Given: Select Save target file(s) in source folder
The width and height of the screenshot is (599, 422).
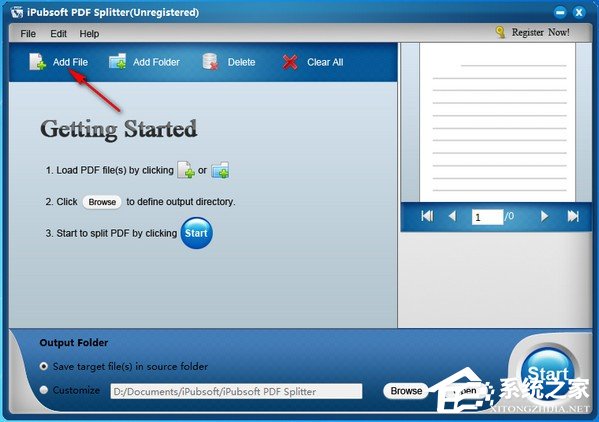Looking at the screenshot, I should click(x=44, y=366).
